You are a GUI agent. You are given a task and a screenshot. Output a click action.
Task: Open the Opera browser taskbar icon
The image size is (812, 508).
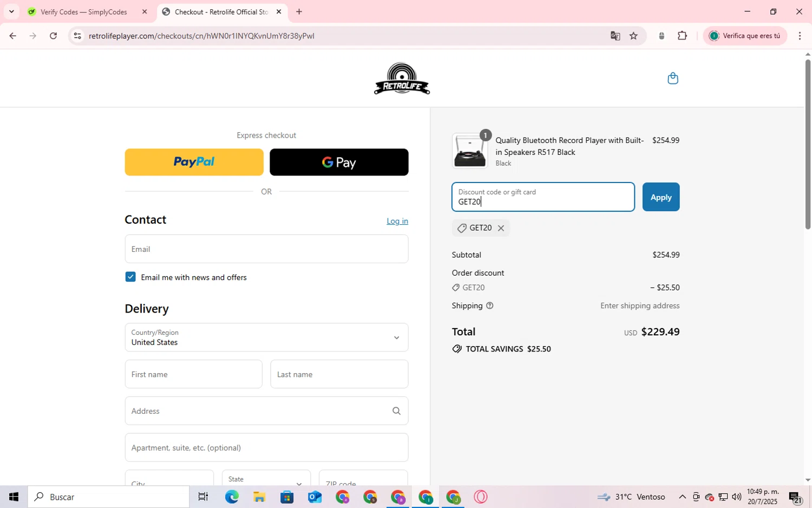click(x=481, y=497)
